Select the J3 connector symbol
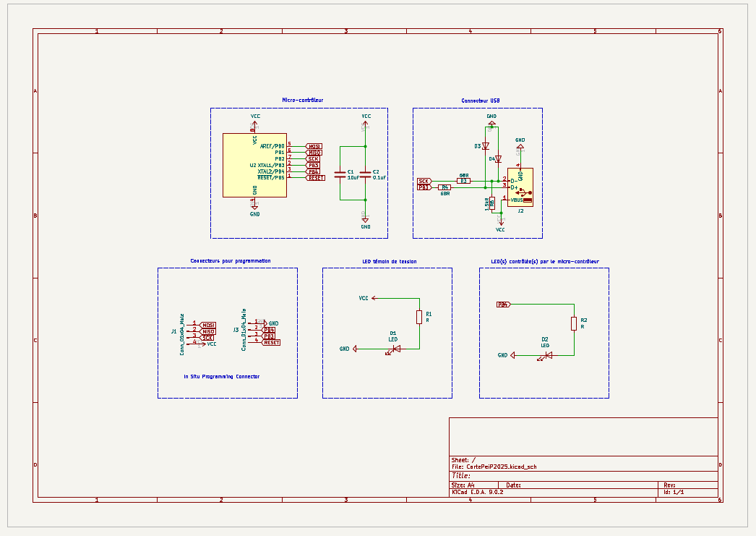 pos(254,333)
